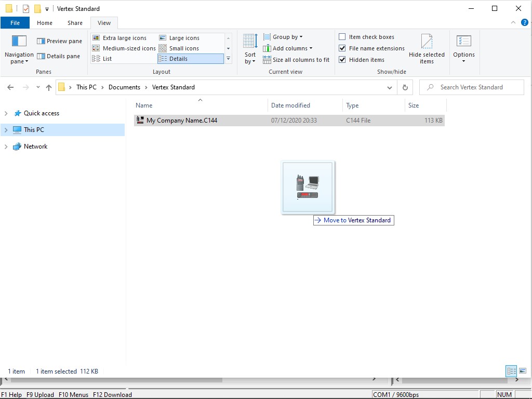Expand Quick access in the navigation tree
The image size is (532, 399).
6,113
